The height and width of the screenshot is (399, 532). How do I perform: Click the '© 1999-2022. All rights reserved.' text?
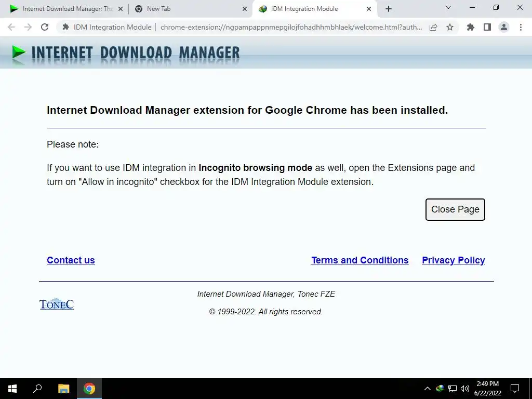[266, 312]
